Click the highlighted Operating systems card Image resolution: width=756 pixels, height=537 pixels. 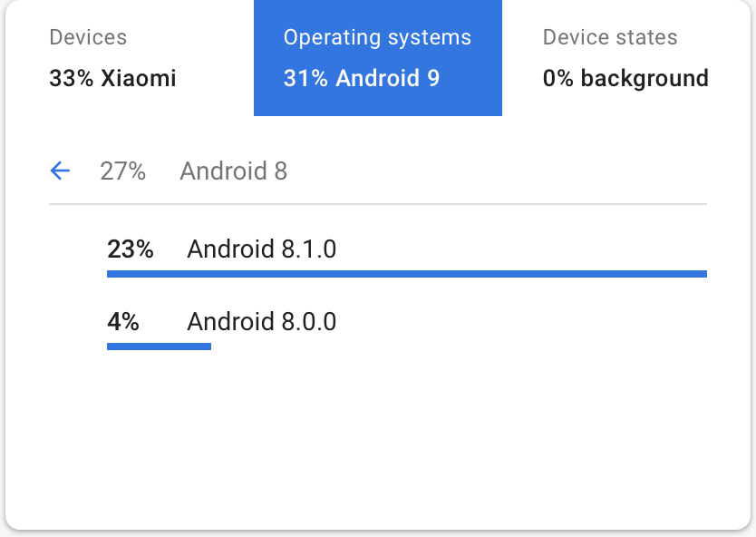point(377,58)
